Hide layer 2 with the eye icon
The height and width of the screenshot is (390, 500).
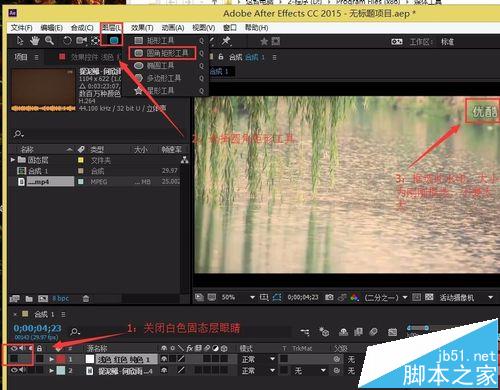click(14, 370)
